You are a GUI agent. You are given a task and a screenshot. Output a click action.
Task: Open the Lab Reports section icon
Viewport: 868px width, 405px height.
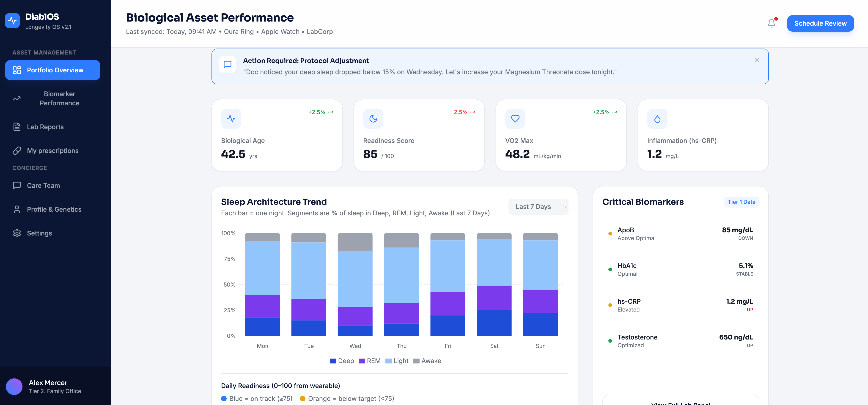pyautogui.click(x=17, y=127)
